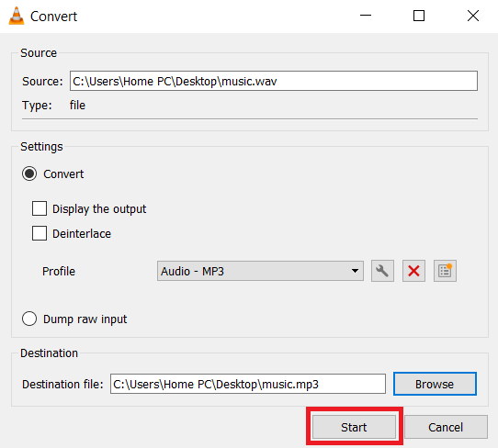Viewport: 498px width, 448px height.
Task: Browse for a destination file
Action: pos(435,384)
